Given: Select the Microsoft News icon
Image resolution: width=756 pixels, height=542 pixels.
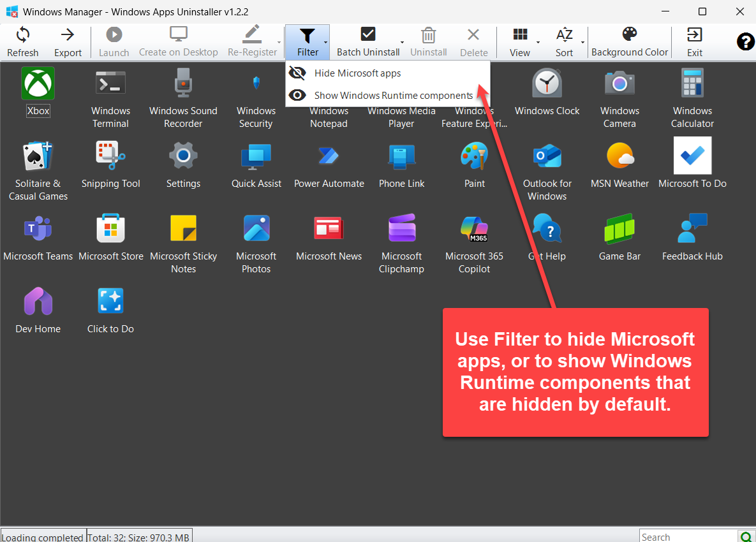Looking at the screenshot, I should [x=329, y=228].
